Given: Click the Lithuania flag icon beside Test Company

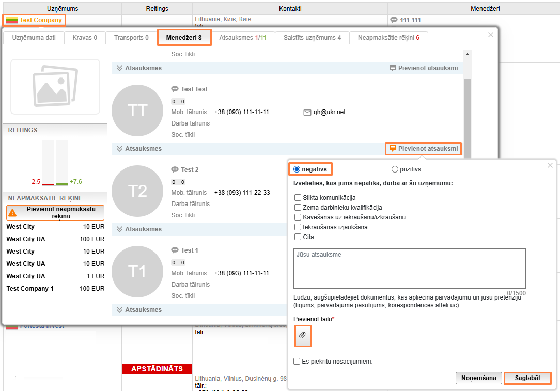Looking at the screenshot, I should click(12, 21).
